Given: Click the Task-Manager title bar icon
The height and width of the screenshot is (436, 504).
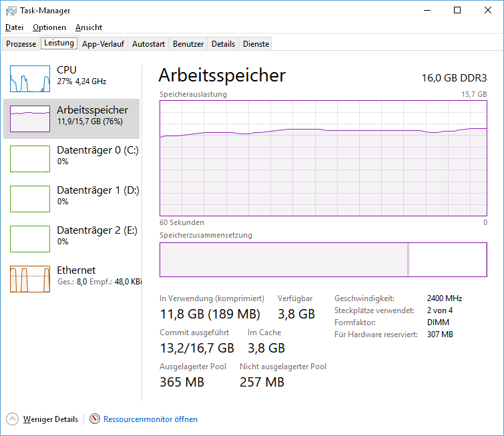Looking at the screenshot, I should [11, 11].
